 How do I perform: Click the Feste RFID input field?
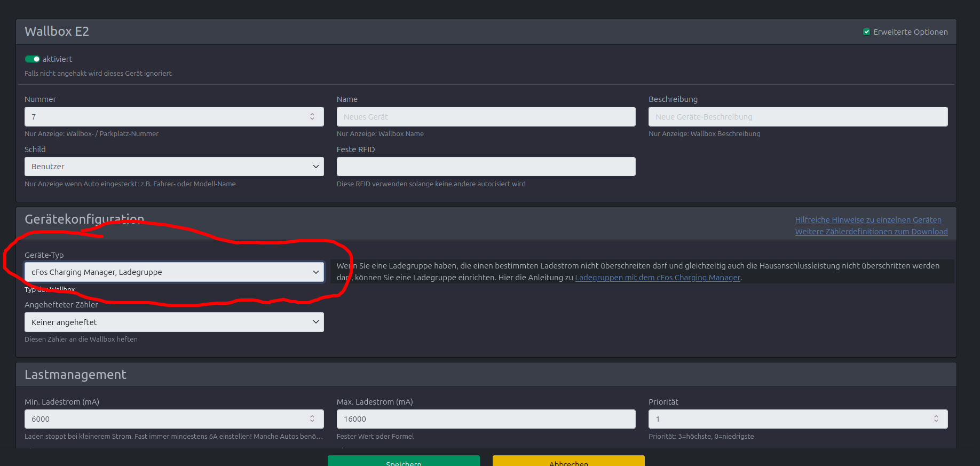point(486,167)
